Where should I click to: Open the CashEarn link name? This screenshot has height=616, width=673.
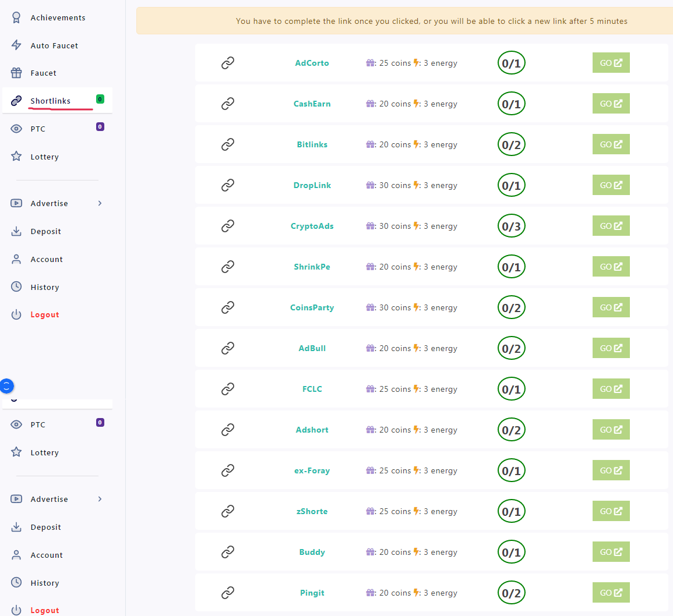[x=312, y=104]
